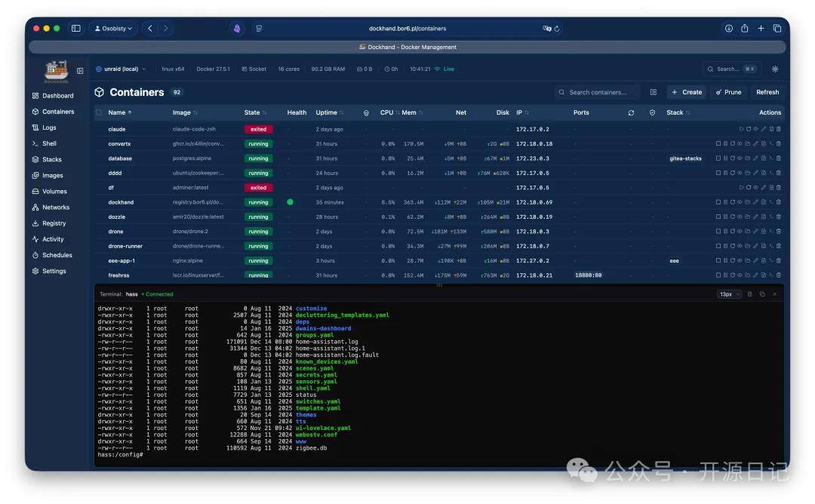Go to Shell in the sidebar
Viewport: 815px width, 504px height.
pos(45,143)
